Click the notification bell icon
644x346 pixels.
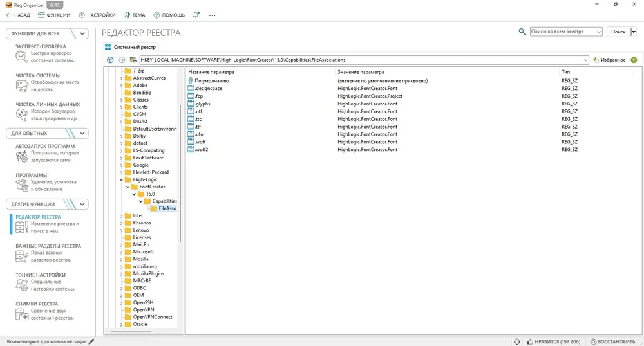pyautogui.click(x=196, y=15)
